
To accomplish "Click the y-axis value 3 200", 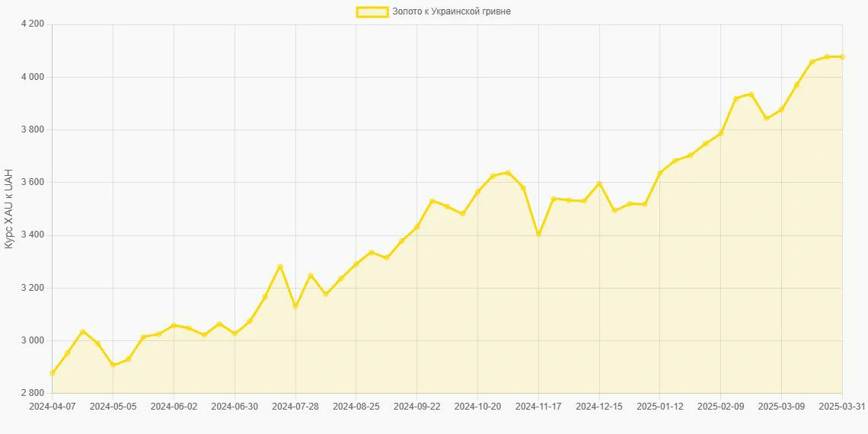I will coord(33,288).
